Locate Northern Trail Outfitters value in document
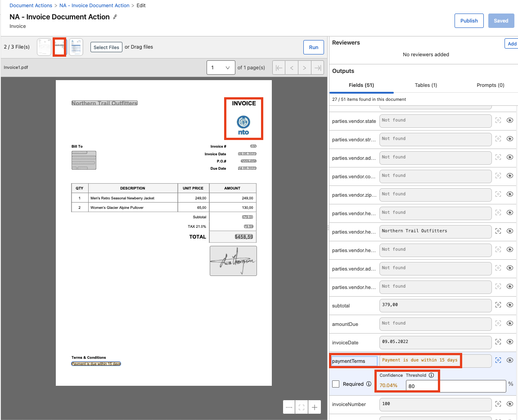The height and width of the screenshot is (420, 518). [x=498, y=231]
